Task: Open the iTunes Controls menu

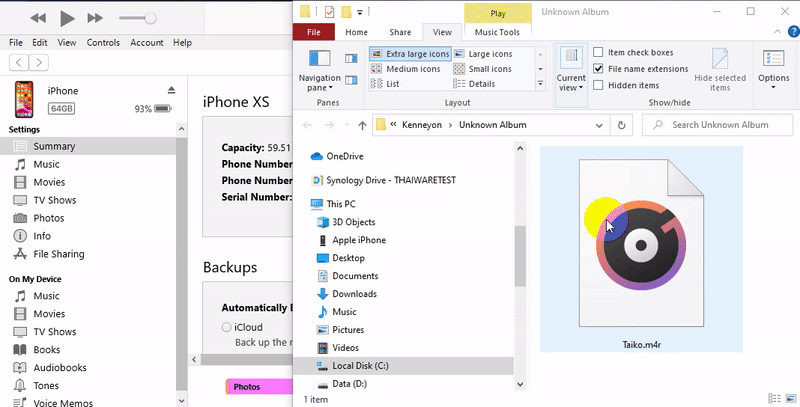Action: pos(103,43)
